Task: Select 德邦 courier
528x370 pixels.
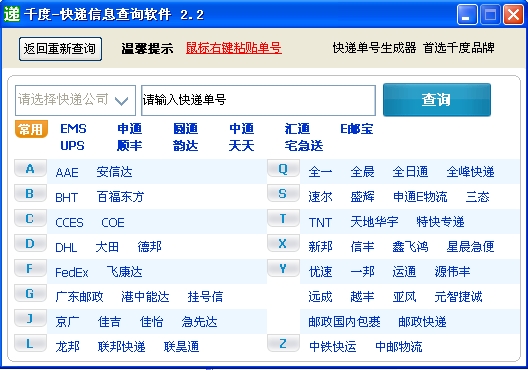Action: (x=150, y=247)
